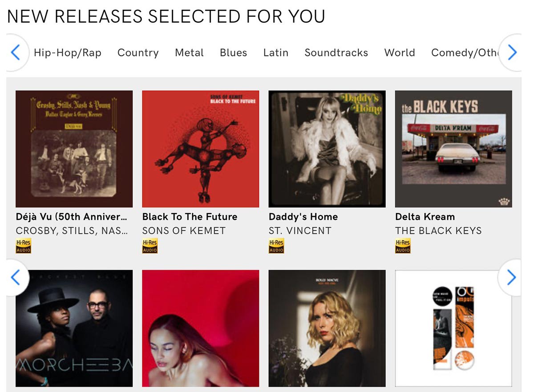
Task: Switch to the Country genre tab
Action: tap(138, 52)
